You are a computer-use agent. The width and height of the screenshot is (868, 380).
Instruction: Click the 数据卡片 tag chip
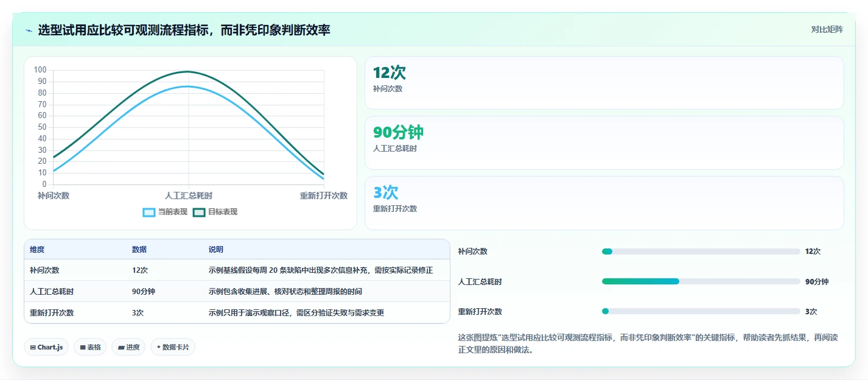pyautogui.click(x=173, y=347)
